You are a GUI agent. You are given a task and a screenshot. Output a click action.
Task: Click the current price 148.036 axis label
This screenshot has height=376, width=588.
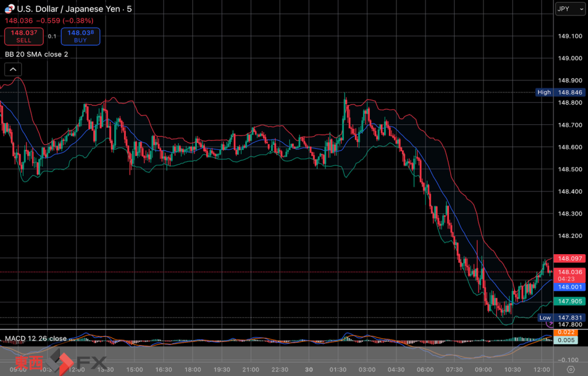[570, 272]
